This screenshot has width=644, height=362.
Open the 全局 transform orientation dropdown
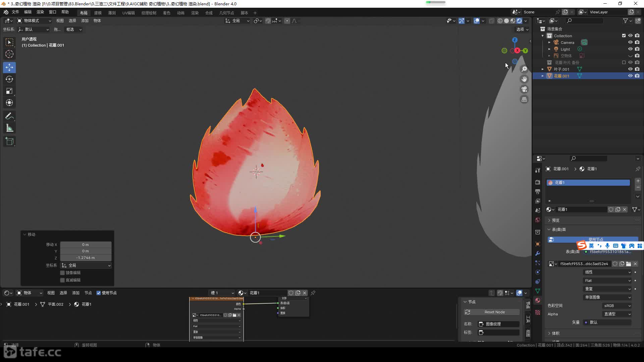(237, 21)
